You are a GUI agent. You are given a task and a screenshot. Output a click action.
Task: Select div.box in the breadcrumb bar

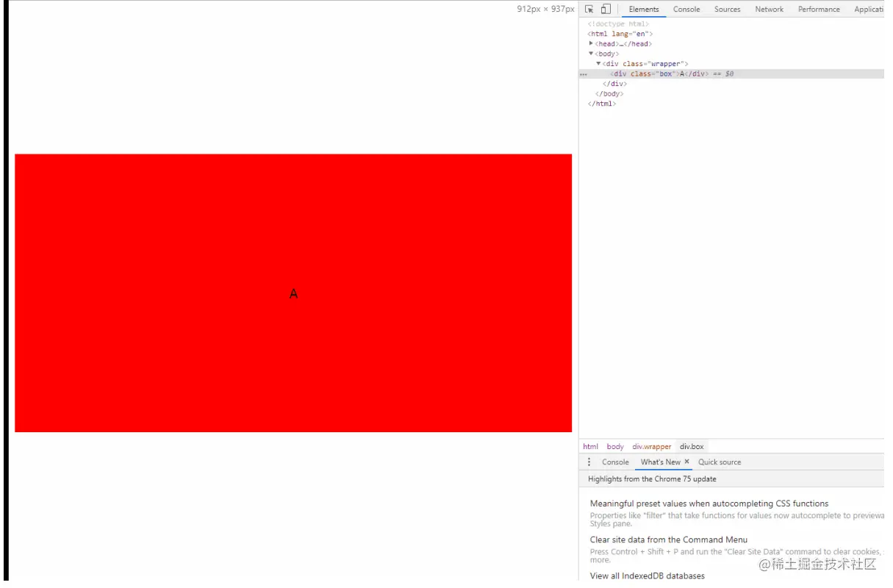(691, 446)
